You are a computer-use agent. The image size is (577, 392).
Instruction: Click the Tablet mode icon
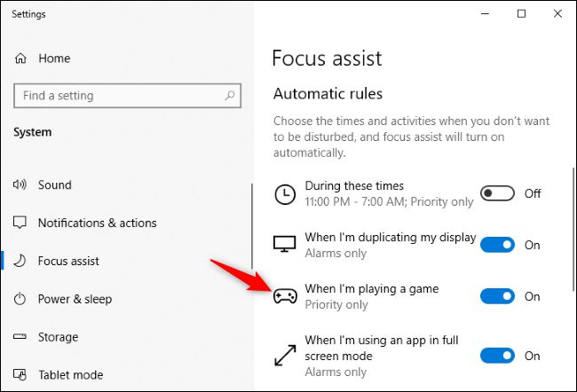coord(20,375)
